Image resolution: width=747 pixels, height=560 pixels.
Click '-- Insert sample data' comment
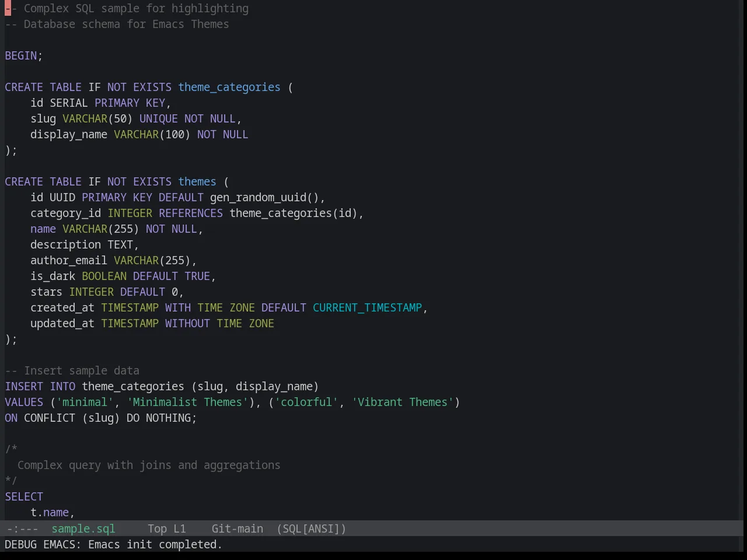72,370
